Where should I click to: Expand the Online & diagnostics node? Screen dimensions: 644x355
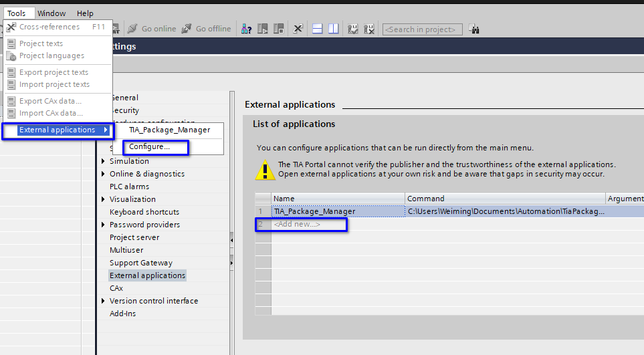103,174
